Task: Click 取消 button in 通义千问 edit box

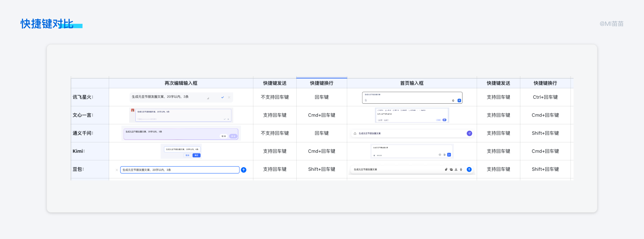Action: coord(224,136)
